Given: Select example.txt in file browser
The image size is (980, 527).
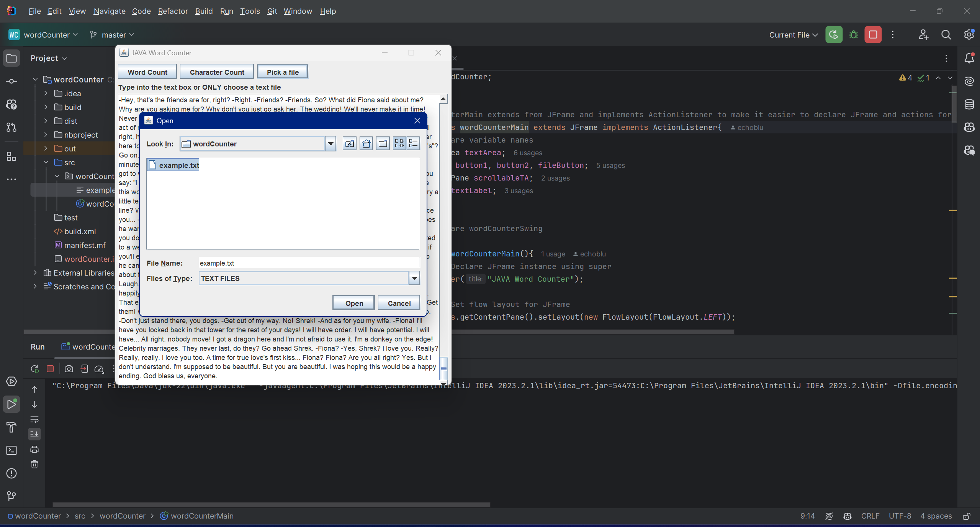Looking at the screenshot, I should point(178,165).
